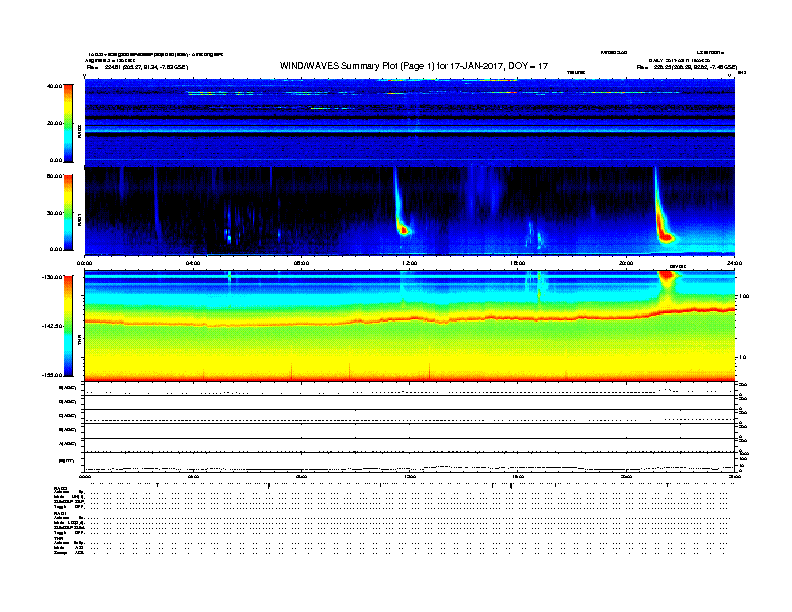The height and width of the screenshot is (612, 792).
Task: Click the 08:00 time label below RAD1 panel
Action: [301, 262]
